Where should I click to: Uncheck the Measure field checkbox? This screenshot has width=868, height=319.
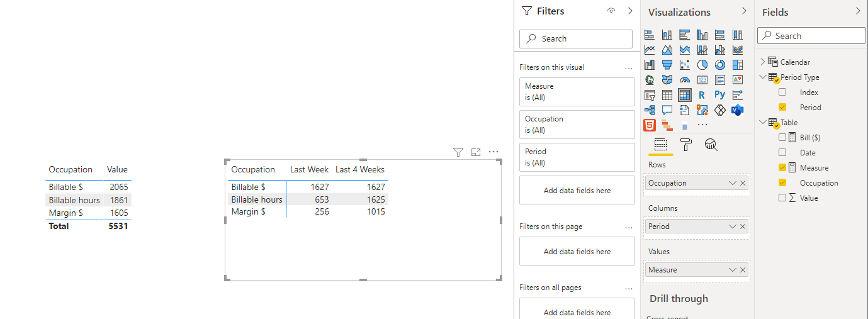[x=782, y=167]
